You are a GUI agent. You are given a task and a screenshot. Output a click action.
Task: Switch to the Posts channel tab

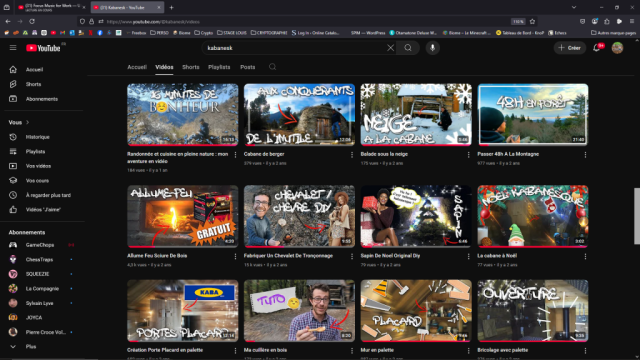pyautogui.click(x=247, y=67)
